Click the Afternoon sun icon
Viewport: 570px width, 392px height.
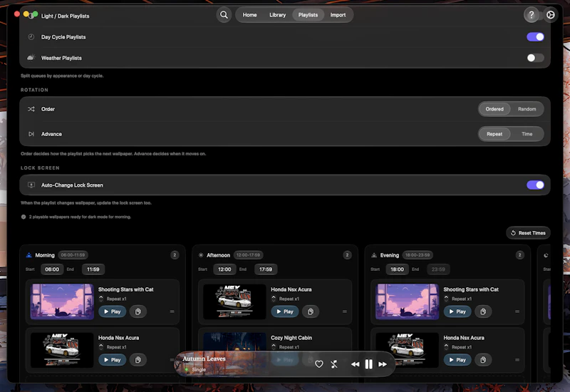click(x=201, y=255)
